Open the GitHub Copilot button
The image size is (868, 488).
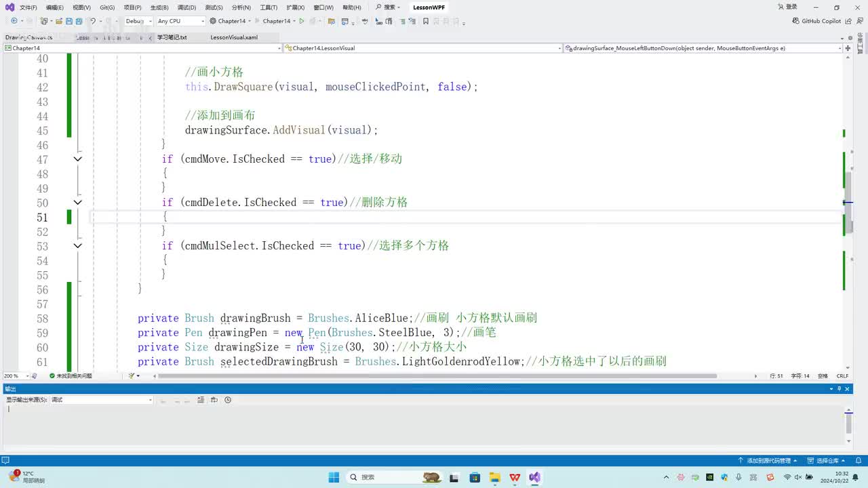(x=816, y=21)
